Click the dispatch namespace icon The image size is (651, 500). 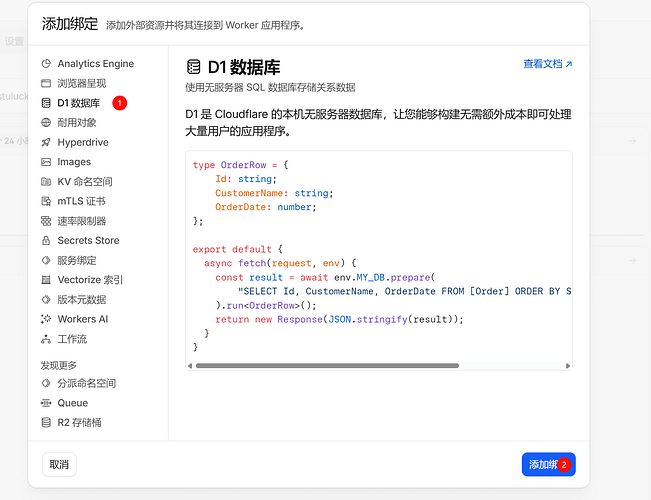click(46, 383)
